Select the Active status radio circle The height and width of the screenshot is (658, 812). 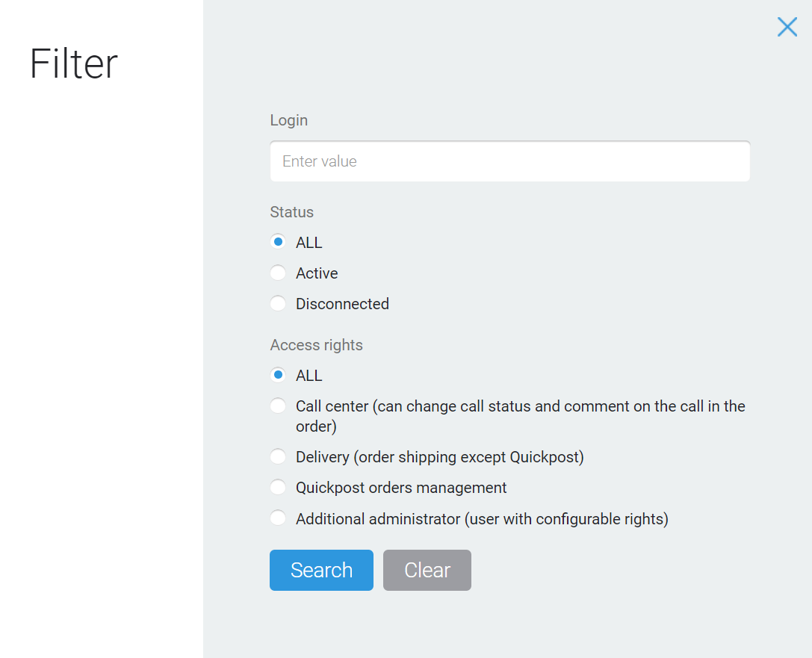(278, 273)
